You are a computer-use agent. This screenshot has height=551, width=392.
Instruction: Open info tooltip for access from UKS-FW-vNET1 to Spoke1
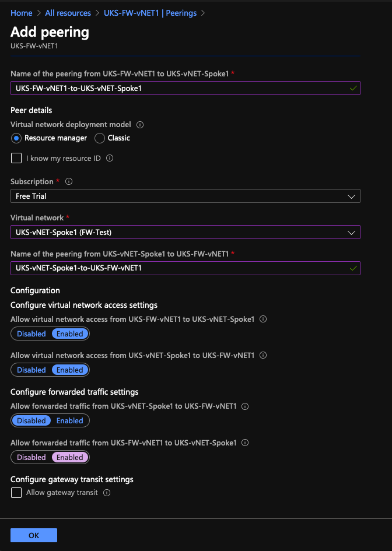[x=263, y=319]
